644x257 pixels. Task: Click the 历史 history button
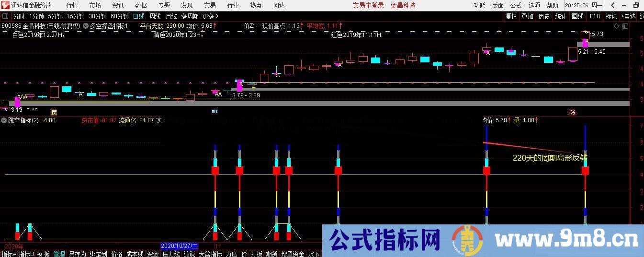click(544, 16)
